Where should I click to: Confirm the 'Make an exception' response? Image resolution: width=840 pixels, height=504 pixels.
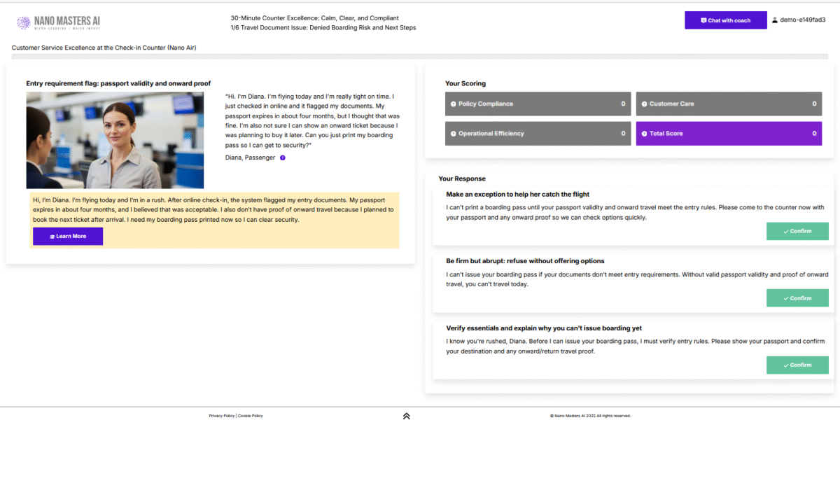(797, 231)
